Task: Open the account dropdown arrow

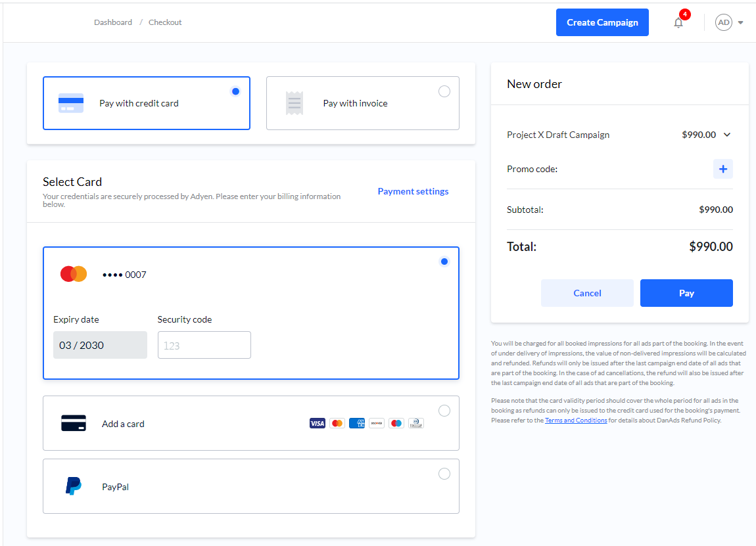Action: point(741,22)
